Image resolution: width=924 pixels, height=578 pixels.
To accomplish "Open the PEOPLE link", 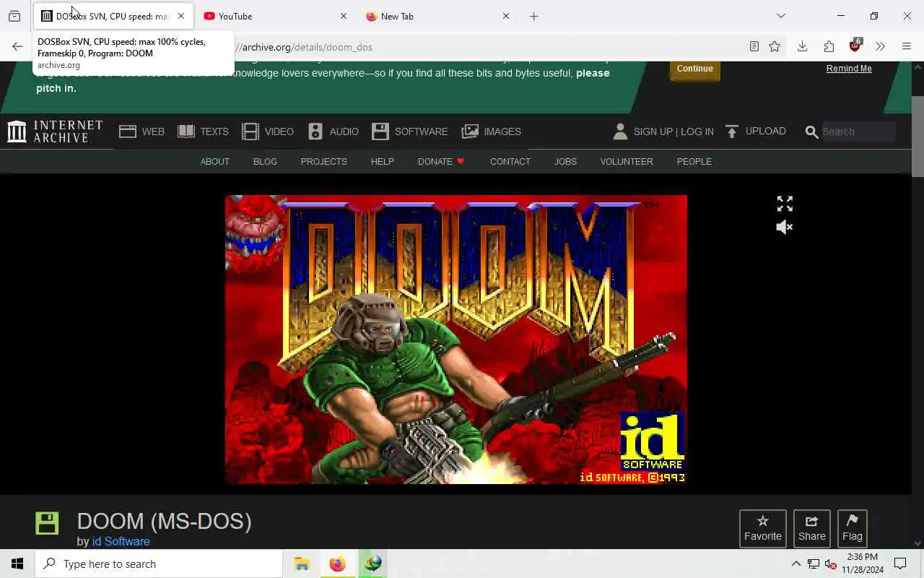I will pyautogui.click(x=694, y=162).
